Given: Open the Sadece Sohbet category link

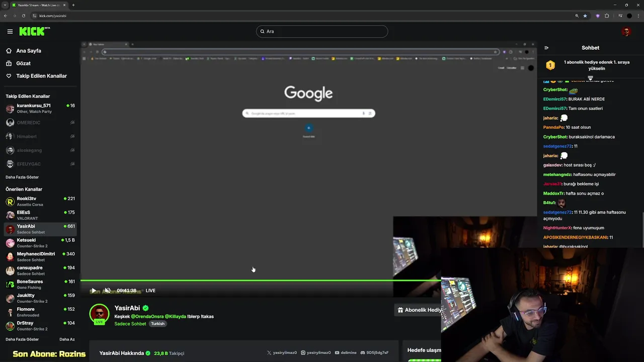Looking at the screenshot, I should (x=130, y=324).
